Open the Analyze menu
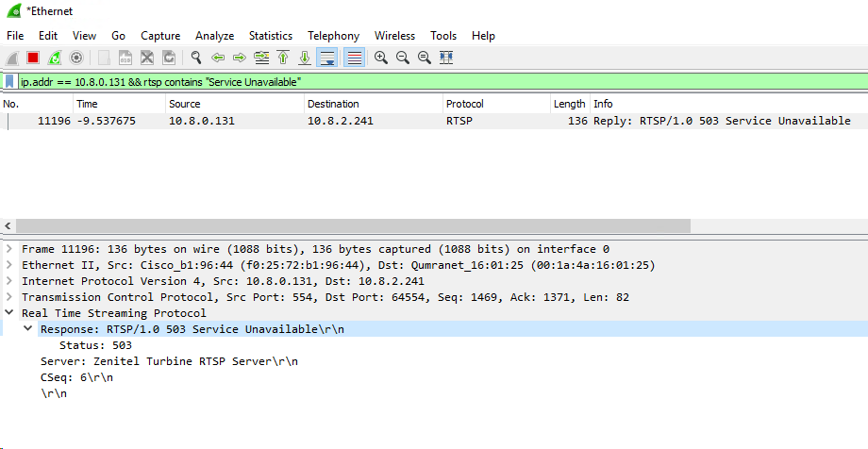This screenshot has width=868, height=449. coord(215,36)
